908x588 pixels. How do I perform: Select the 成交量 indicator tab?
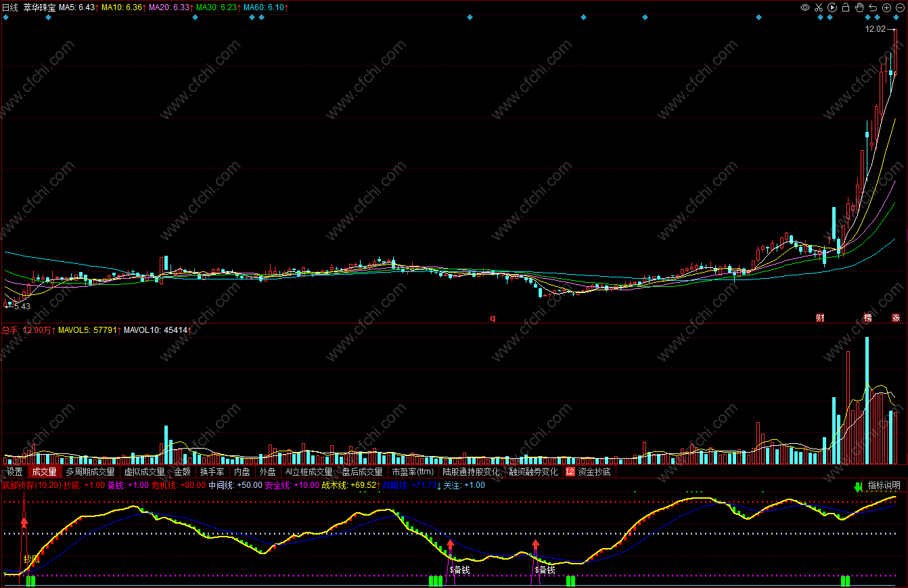coord(44,472)
